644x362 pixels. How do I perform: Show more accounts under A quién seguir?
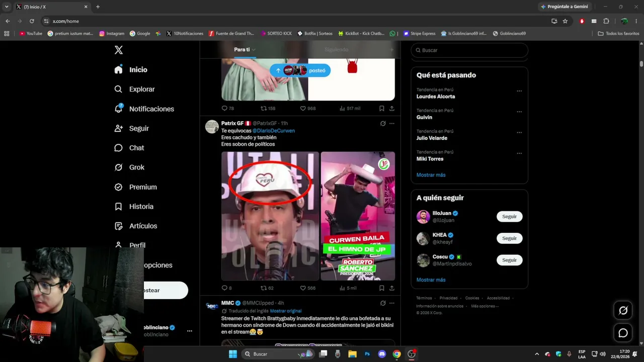pyautogui.click(x=431, y=280)
